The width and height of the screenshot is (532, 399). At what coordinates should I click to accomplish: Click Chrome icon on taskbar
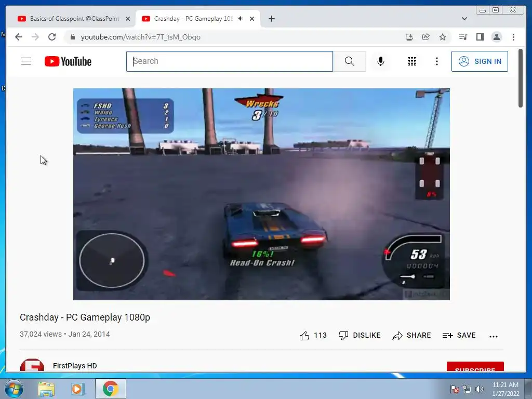point(110,389)
